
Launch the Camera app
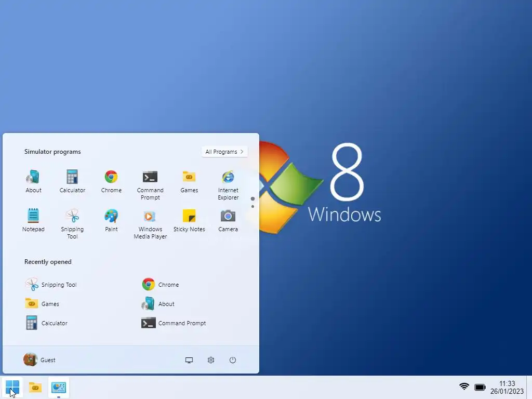coord(228,220)
